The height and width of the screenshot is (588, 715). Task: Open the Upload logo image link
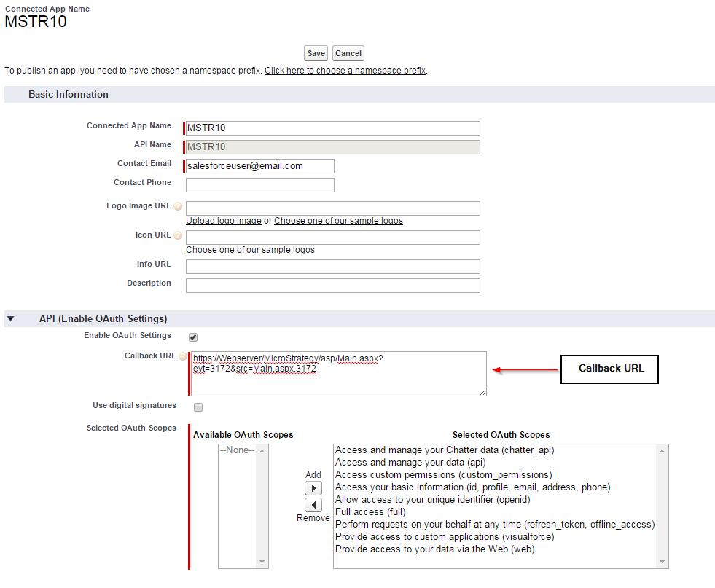click(224, 221)
